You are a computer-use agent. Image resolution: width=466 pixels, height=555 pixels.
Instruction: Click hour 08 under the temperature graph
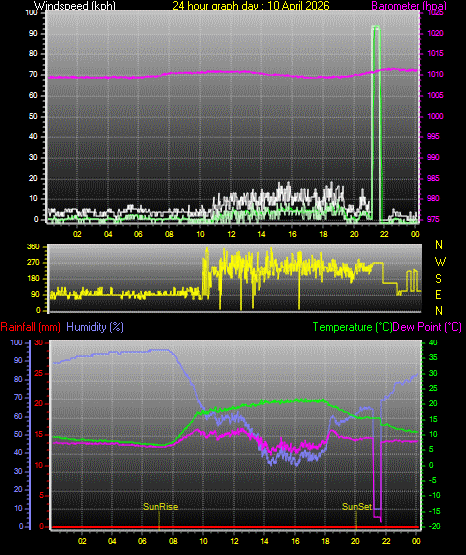coord(173,541)
